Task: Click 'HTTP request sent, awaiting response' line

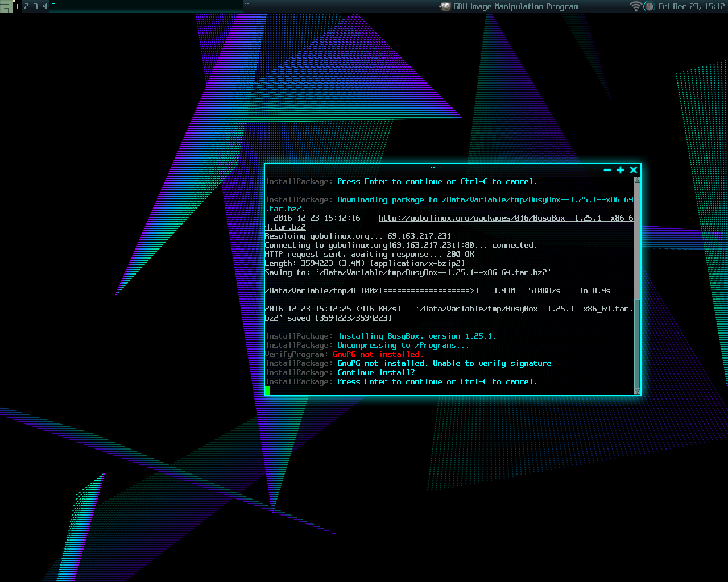Action: point(369,255)
